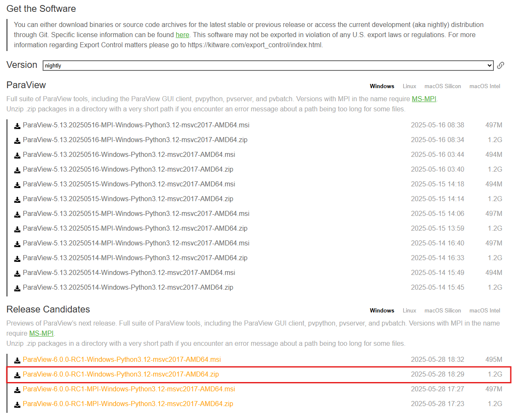This screenshot has width=512, height=420.
Task: Click download icon for 20250515-MPI-Windows .zip
Action: 17,229
